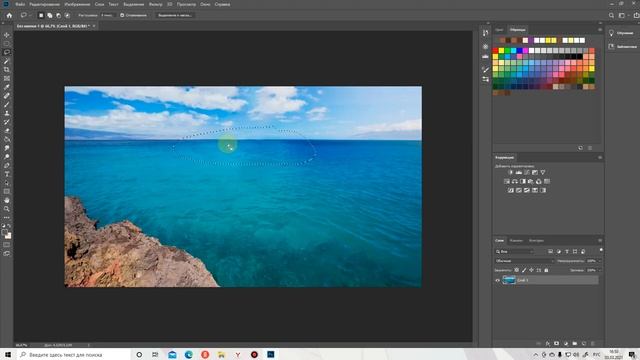Viewport: 640px width, 360px height.
Task: Add a Brightness/Contrast adjustment
Action: pos(511,172)
